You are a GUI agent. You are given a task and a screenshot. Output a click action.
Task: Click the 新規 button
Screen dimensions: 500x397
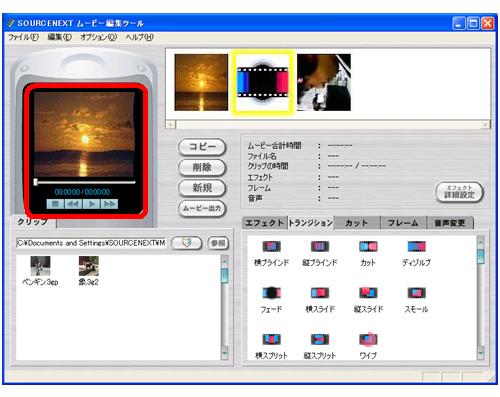point(202,188)
